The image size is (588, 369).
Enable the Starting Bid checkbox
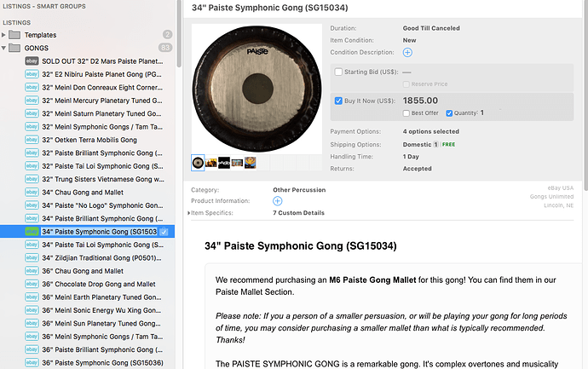click(338, 72)
